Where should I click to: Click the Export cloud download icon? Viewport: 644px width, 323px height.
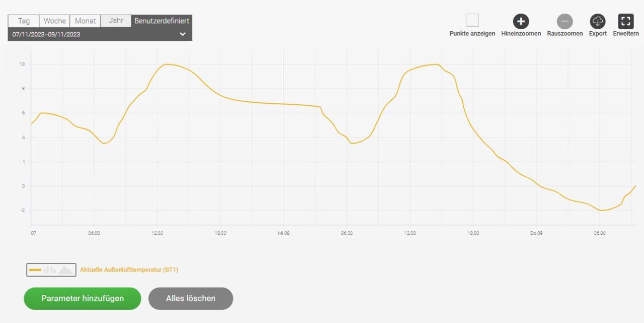coord(598,21)
